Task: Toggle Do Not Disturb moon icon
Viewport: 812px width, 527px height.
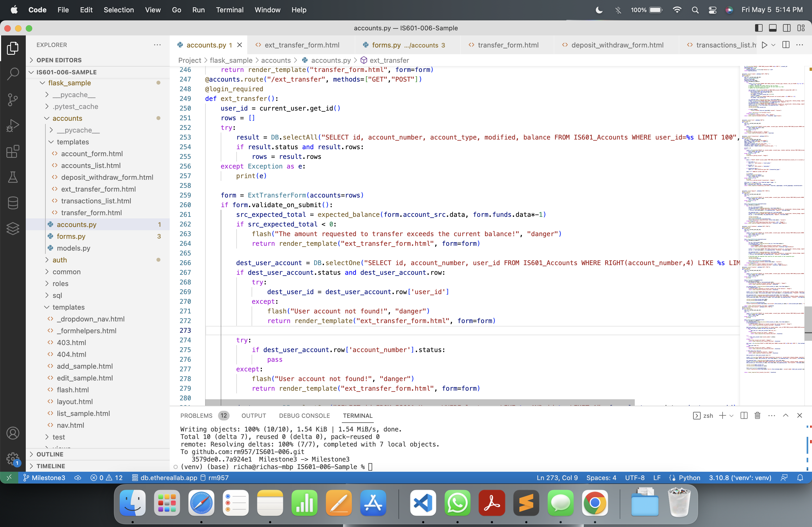Action: tap(599, 10)
